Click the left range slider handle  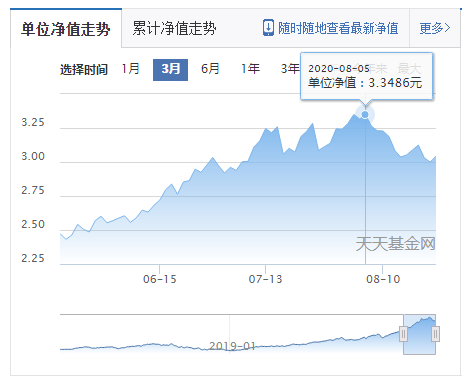(403, 334)
